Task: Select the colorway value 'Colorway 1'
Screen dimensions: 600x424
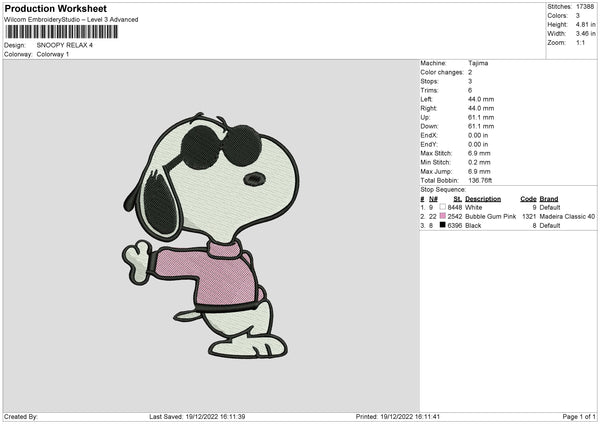Action: [x=53, y=54]
